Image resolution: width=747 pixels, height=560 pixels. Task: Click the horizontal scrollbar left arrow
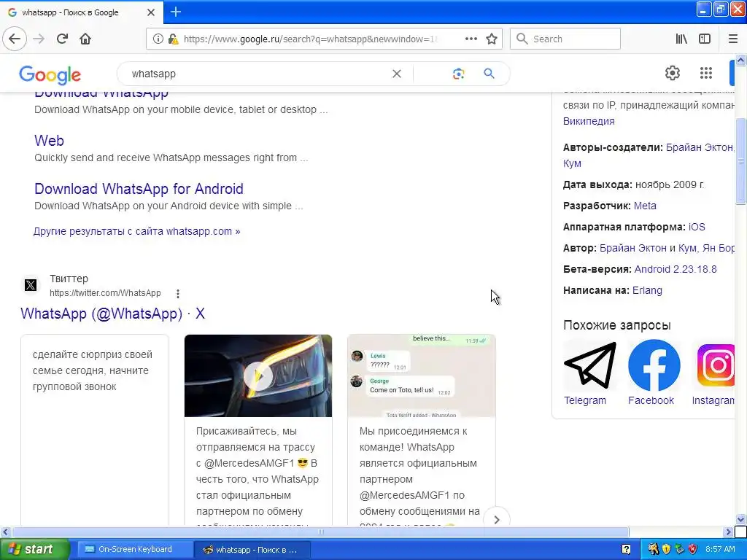point(5,532)
